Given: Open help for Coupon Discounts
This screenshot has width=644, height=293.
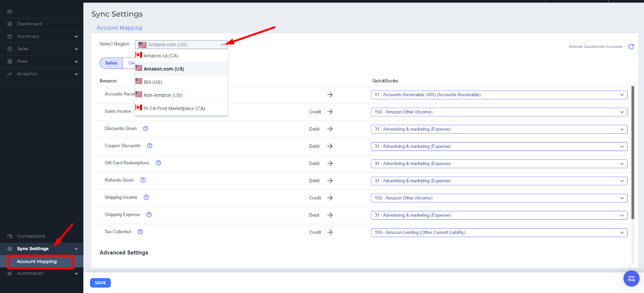Looking at the screenshot, I should [150, 146].
